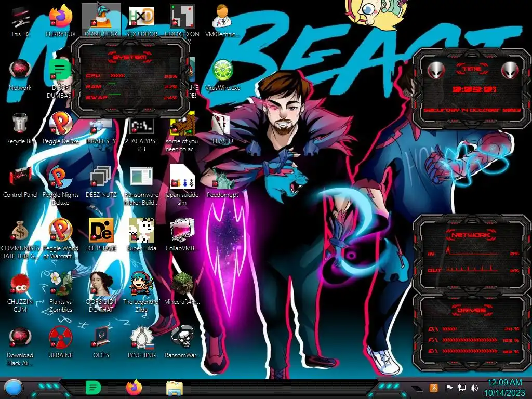532x399 pixels.
Task: Open the Action Center flag icon
Action: coord(449,388)
